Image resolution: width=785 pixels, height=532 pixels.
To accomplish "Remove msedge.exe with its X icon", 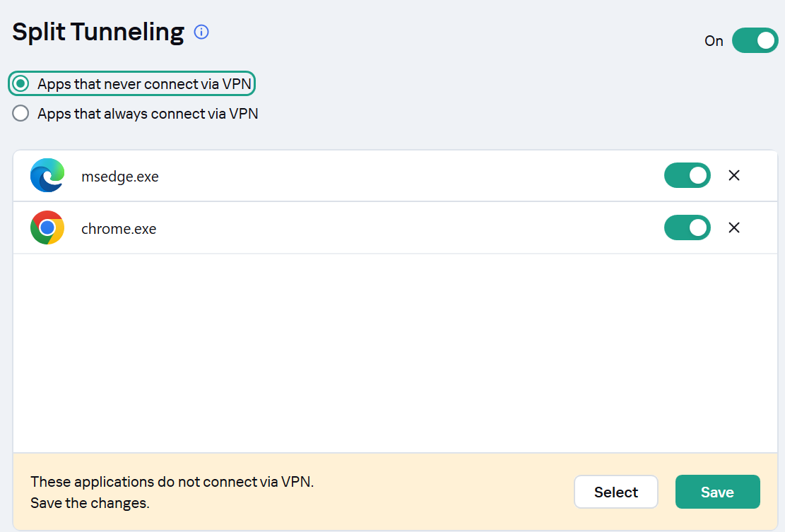I will click(x=734, y=175).
